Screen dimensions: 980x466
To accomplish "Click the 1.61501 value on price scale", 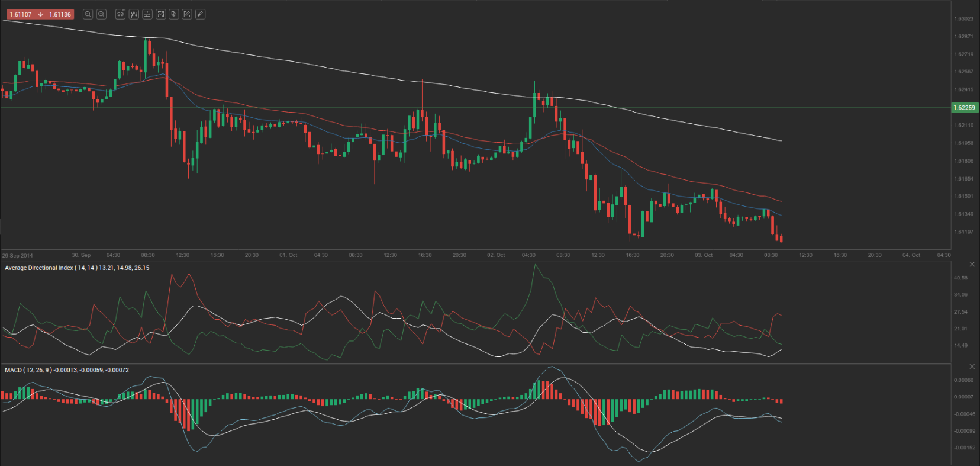I will [x=963, y=196].
